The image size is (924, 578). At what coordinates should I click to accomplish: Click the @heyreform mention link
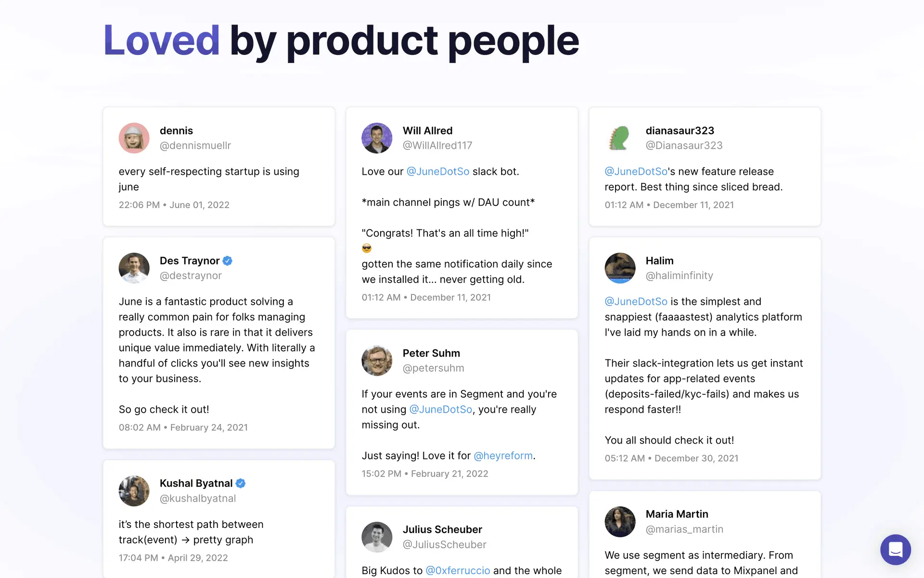503,456
